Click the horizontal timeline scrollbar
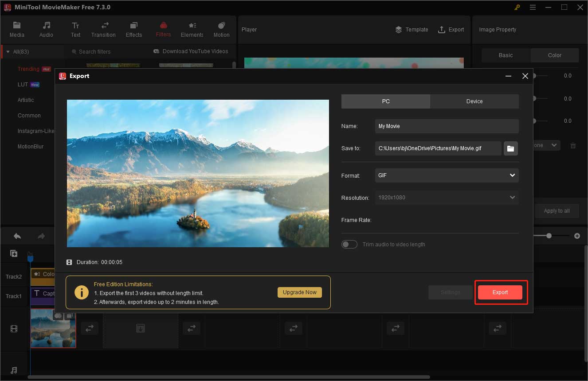The image size is (588, 381). 229,377
